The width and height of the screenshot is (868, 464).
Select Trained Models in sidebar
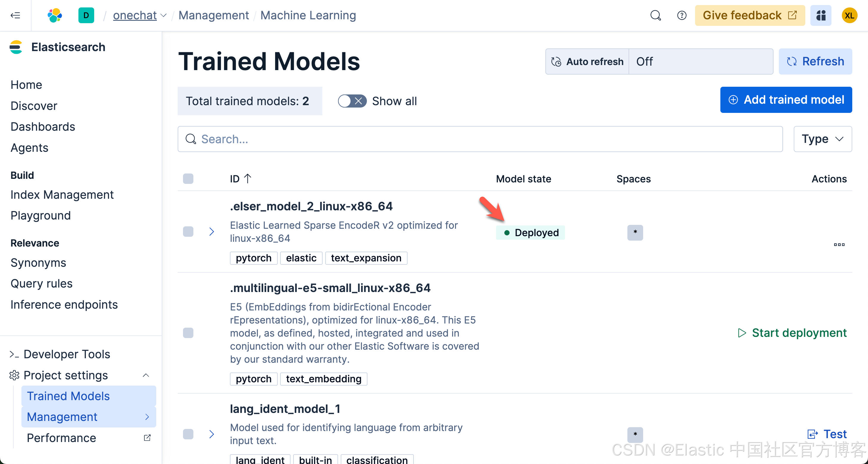pos(89,396)
